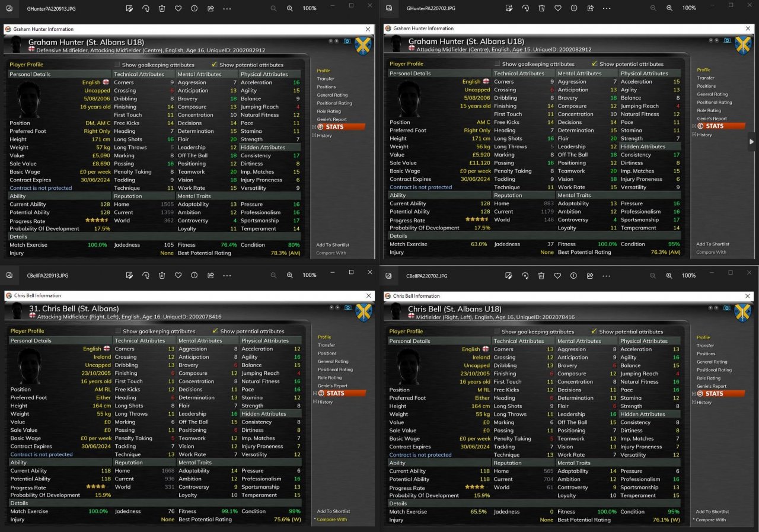Zoom in on the GHunterPA220913.JPG image

[290, 9]
